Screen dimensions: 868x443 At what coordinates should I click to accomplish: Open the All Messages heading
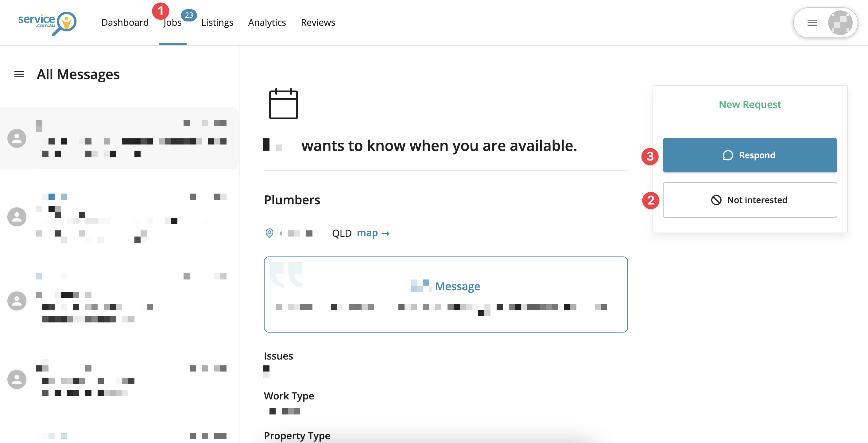[78, 74]
